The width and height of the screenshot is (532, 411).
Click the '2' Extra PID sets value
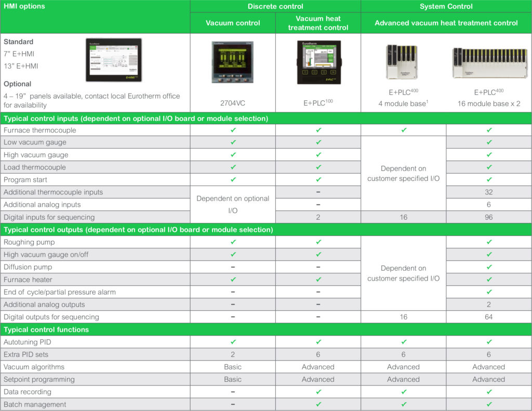(x=233, y=354)
